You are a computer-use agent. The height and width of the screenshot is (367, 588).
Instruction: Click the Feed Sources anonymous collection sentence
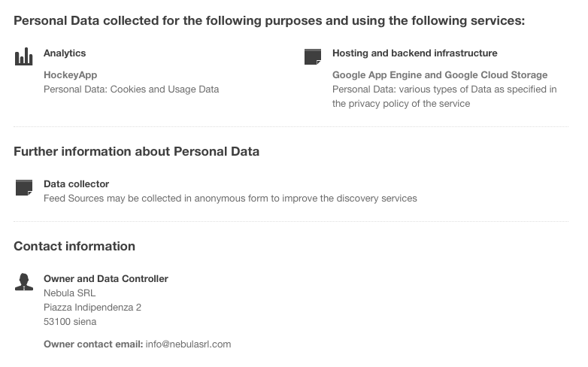[x=230, y=199]
